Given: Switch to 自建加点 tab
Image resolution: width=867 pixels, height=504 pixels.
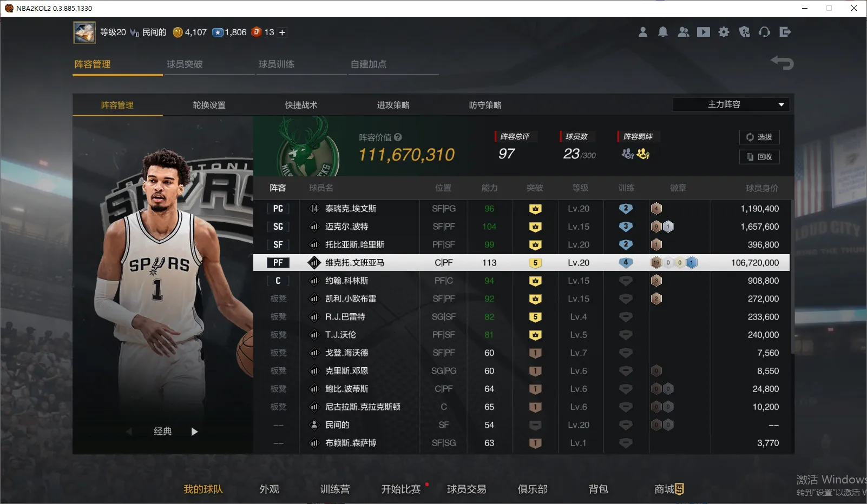Looking at the screenshot, I should coord(369,64).
